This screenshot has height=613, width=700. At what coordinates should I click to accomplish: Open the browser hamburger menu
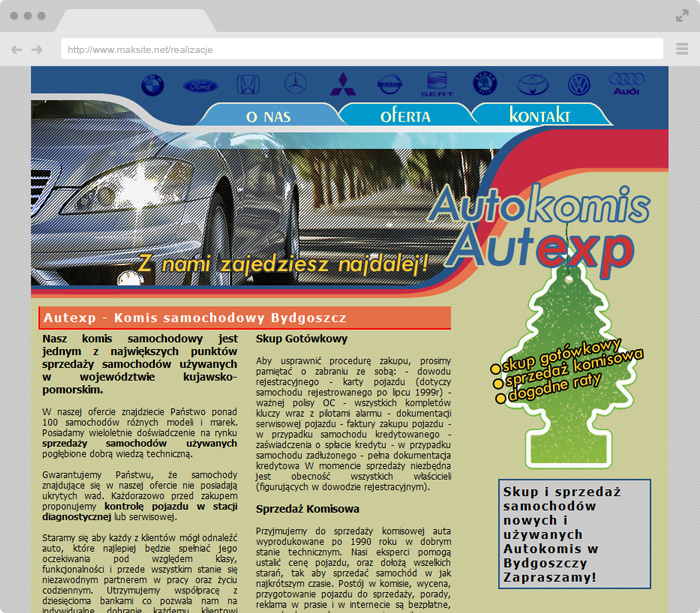click(682, 49)
